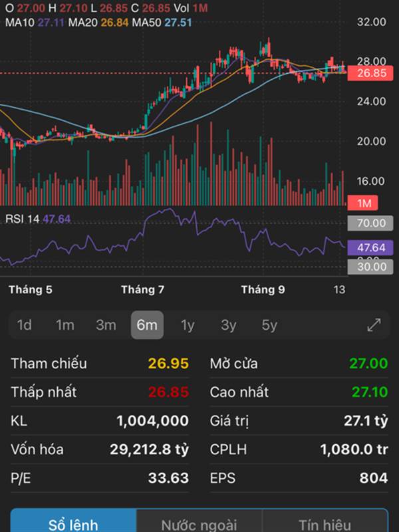Image resolution: width=399 pixels, height=532 pixels.
Task: Tap the Cao nhất value 27.10
Action: 370,392
